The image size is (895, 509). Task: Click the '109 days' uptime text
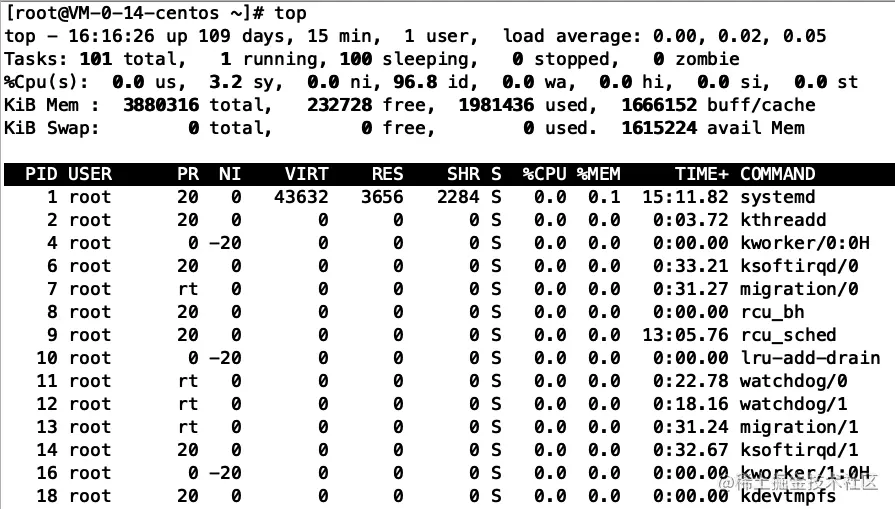241,36
